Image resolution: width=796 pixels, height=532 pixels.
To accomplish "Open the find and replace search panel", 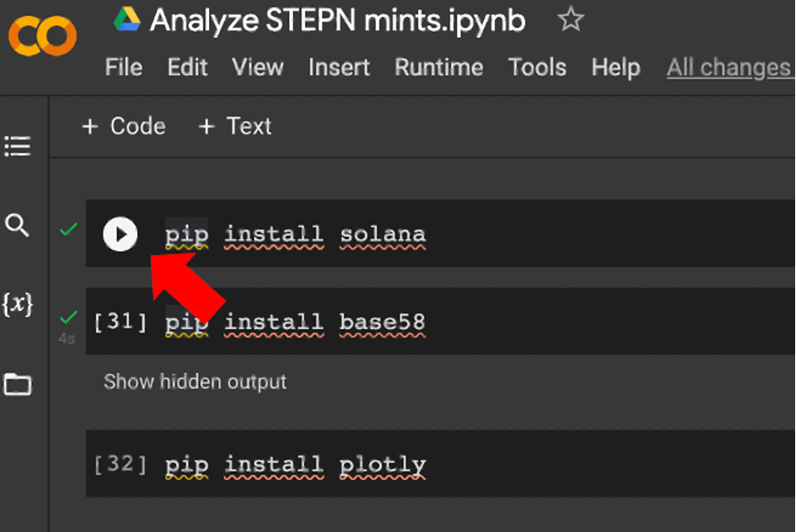I will click(x=16, y=225).
